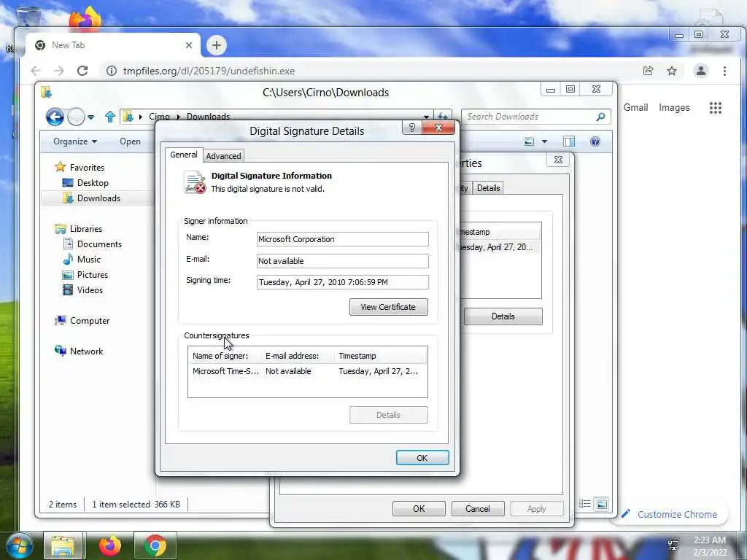Screen dimensions: 747x560
Task: Click Open in Explorer toolbar
Action: coord(130,141)
